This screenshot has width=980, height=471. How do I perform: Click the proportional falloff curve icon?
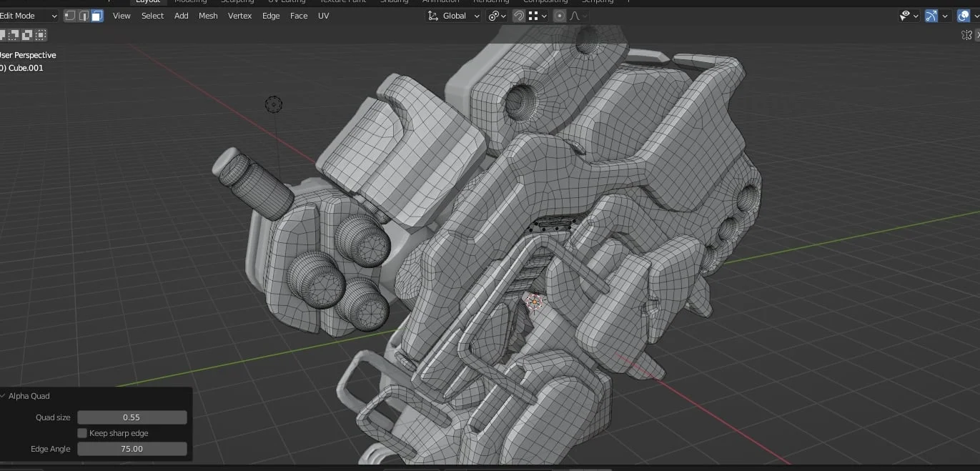coord(575,15)
